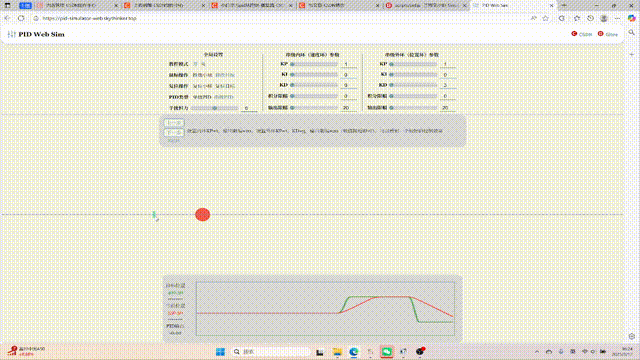Open the settings gear at bottom right
Screen dimensions: 640x360
point(632,336)
